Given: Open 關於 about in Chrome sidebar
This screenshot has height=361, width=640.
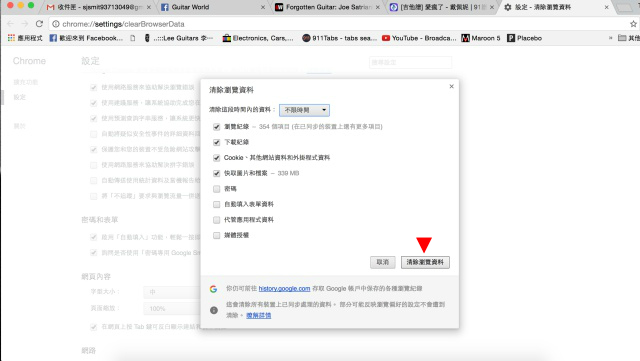Looking at the screenshot, I should tap(20, 126).
